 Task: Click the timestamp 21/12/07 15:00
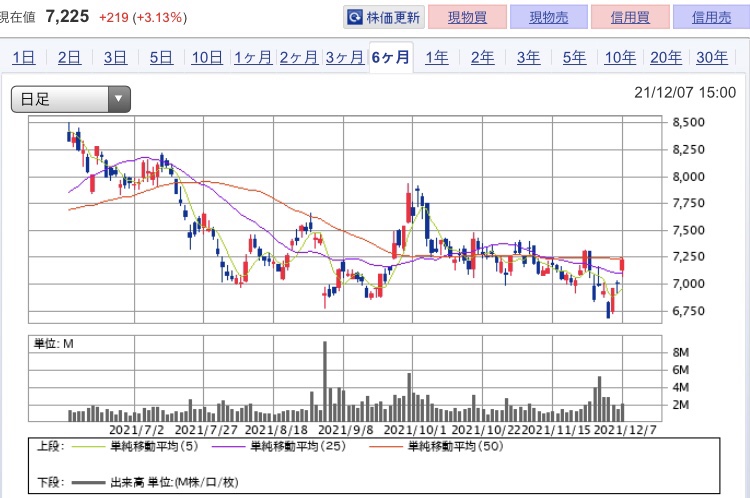(x=685, y=92)
